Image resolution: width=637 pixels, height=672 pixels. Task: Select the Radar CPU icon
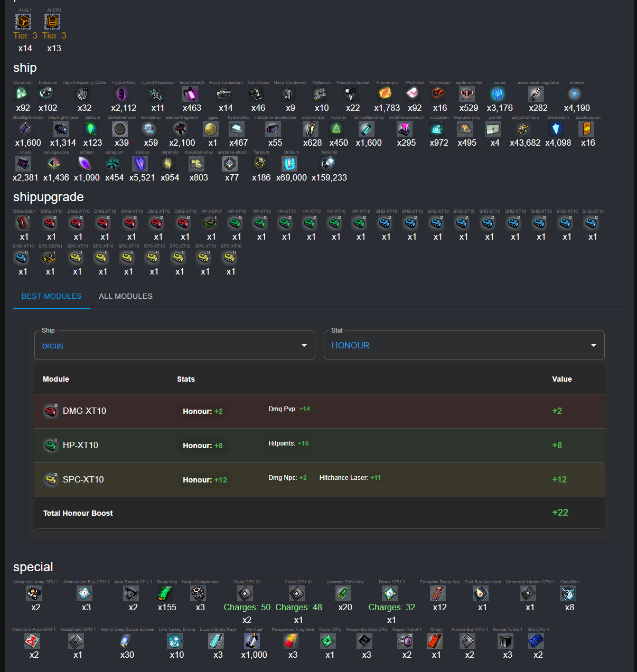pos(328,641)
